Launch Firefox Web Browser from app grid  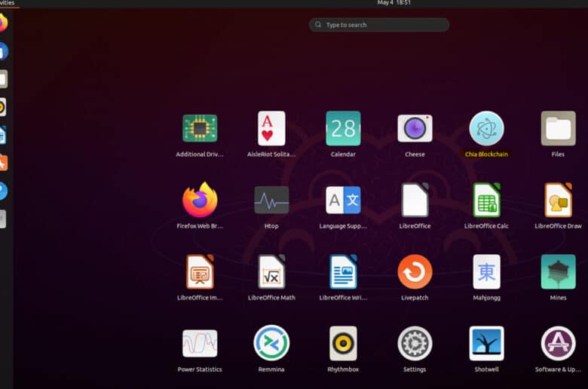[200, 200]
